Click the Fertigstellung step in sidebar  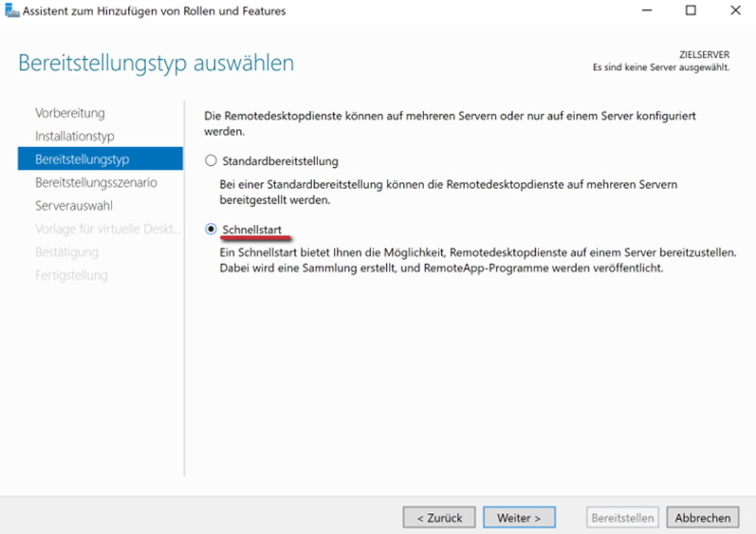[x=71, y=275]
